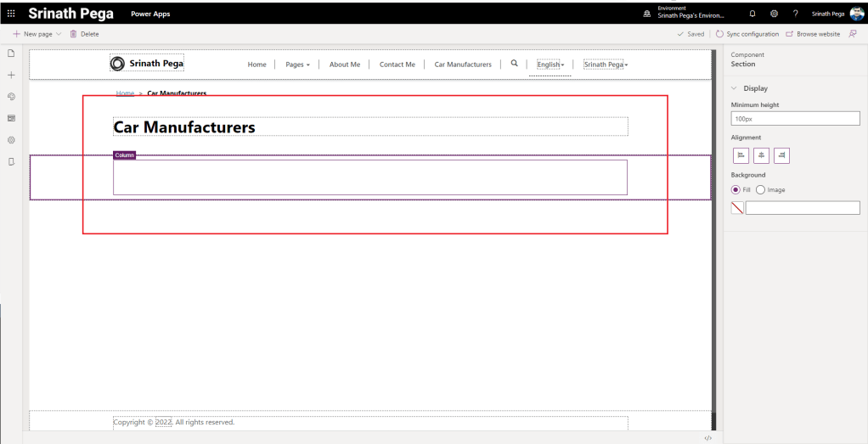Open the Themes palette icon

[11, 97]
